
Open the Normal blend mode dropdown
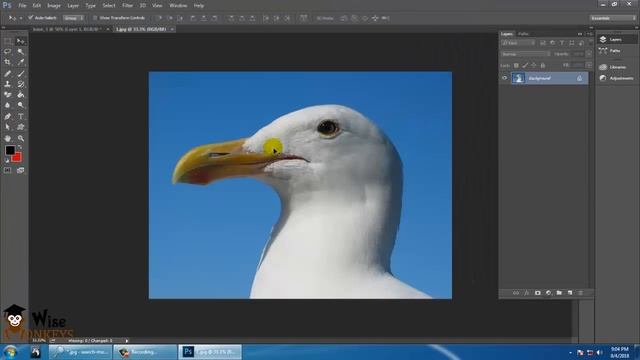[526, 54]
